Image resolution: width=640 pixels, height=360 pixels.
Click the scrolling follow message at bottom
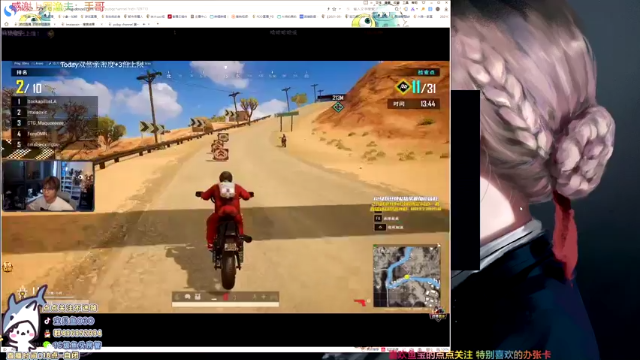[469, 355]
